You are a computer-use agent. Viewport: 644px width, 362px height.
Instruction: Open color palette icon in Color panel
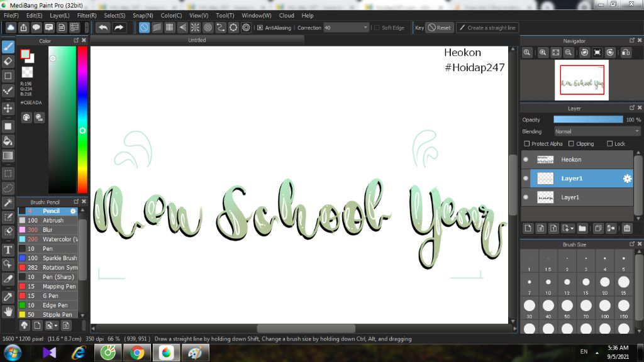click(26, 118)
